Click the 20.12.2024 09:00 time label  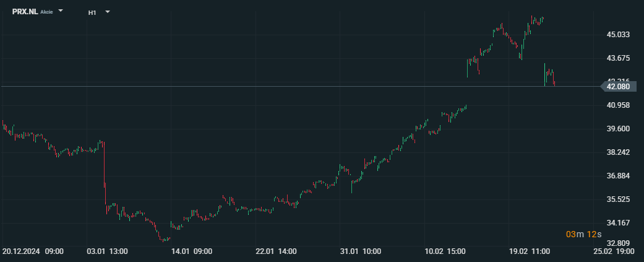tap(33, 251)
